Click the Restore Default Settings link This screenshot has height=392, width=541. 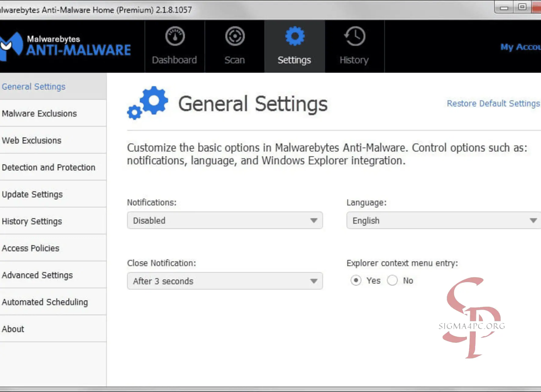493,103
